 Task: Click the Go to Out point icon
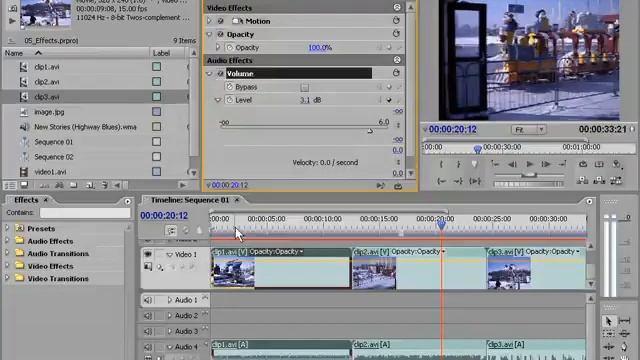click(x=458, y=181)
